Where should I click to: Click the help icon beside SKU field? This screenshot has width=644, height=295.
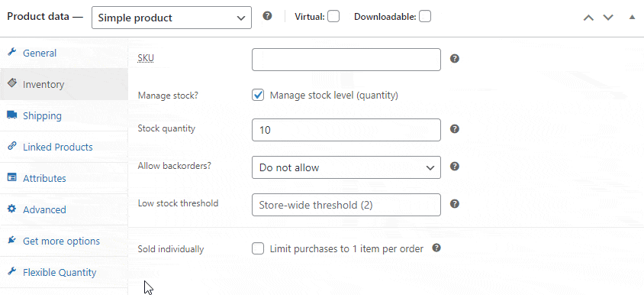454,58
